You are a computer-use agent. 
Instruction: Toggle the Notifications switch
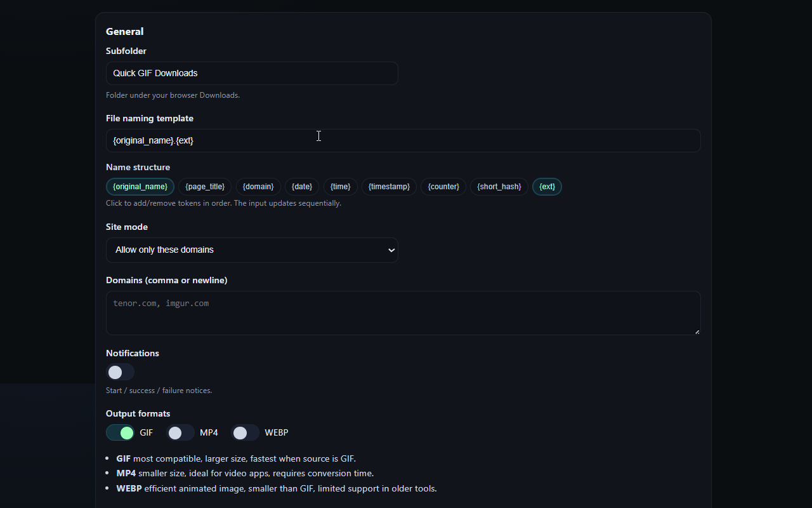[x=120, y=372]
